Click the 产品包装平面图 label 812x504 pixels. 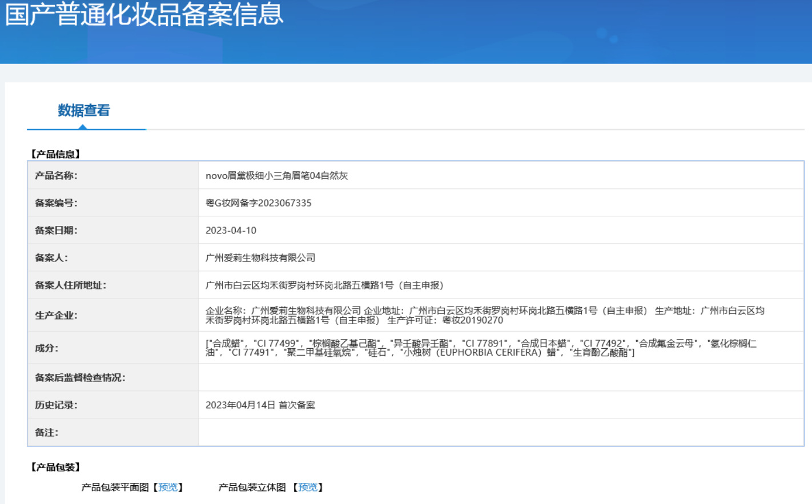[115, 487]
